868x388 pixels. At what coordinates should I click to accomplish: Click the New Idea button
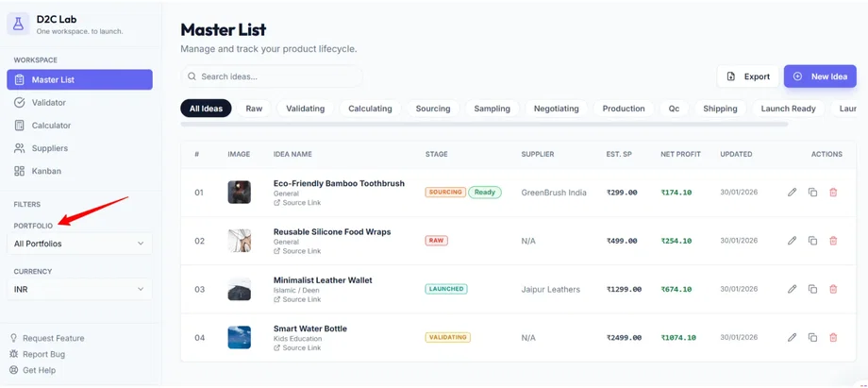tap(820, 76)
